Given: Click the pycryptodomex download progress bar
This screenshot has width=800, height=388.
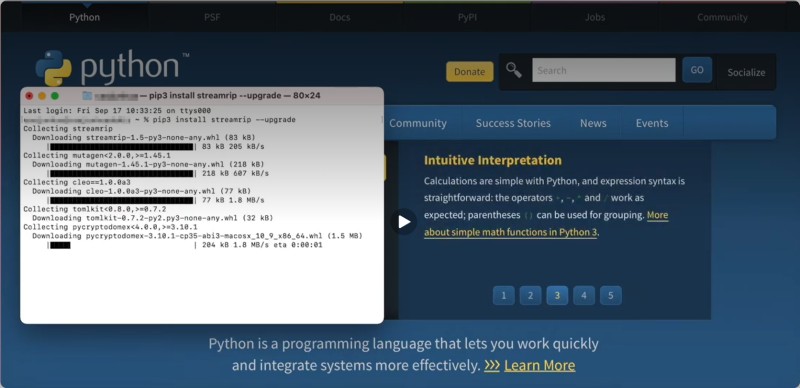Looking at the screenshot, I should [x=122, y=245].
